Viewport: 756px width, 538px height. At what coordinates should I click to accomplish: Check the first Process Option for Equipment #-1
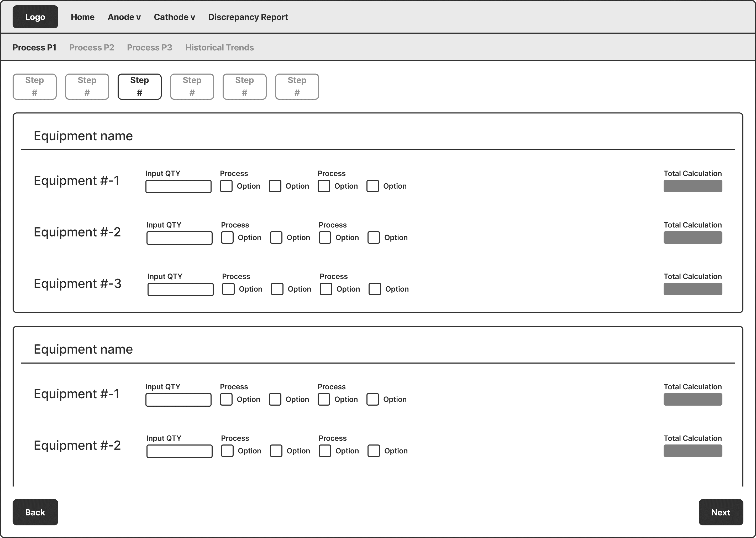[x=226, y=186]
